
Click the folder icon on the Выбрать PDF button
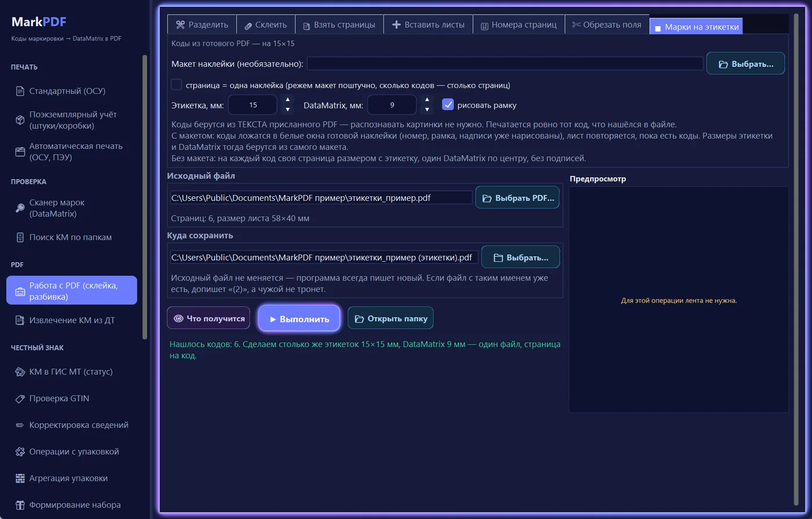pos(487,199)
